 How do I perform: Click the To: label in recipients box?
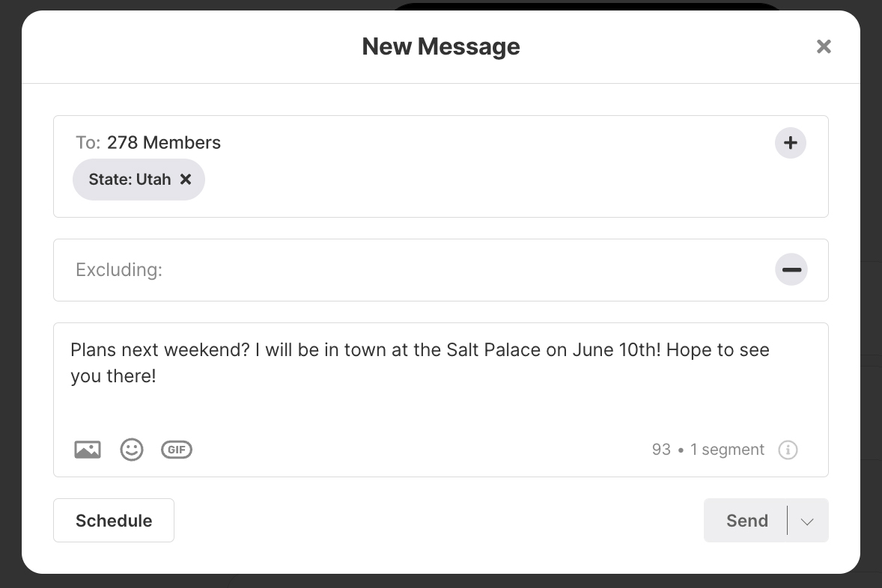click(88, 143)
